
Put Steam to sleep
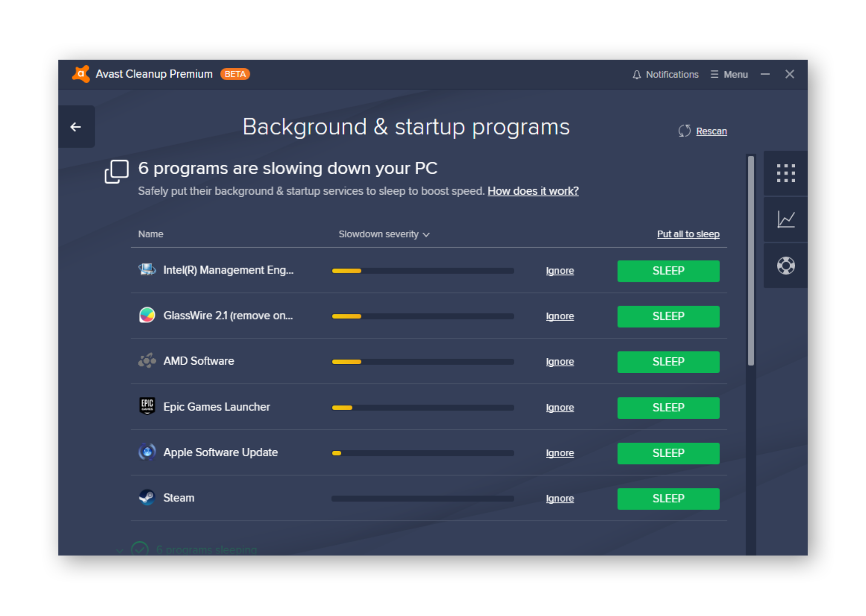tap(668, 499)
